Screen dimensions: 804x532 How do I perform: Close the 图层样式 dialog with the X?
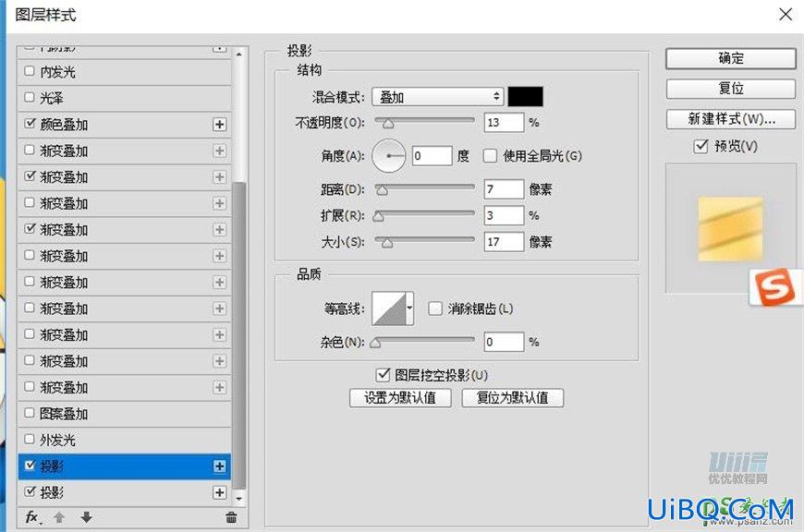(x=785, y=15)
